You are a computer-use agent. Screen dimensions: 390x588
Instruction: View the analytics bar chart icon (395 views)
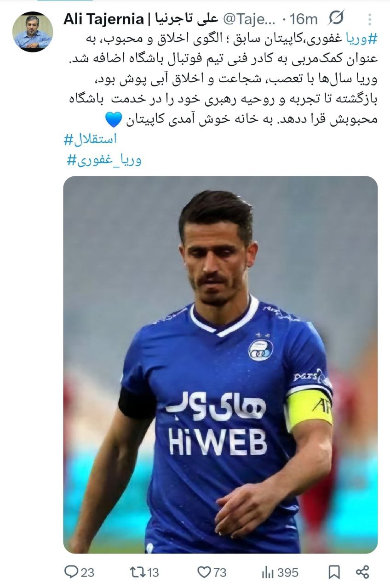click(x=268, y=572)
